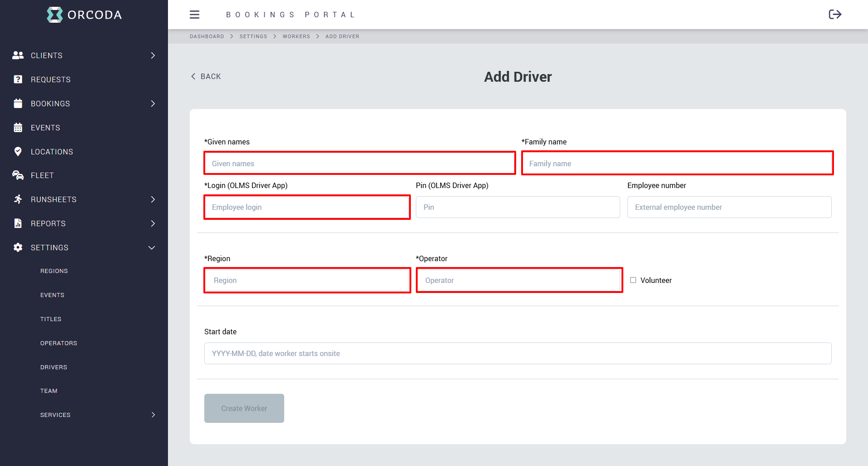Image resolution: width=868 pixels, height=466 pixels.
Task: Click the Create Worker button
Action: 244,408
